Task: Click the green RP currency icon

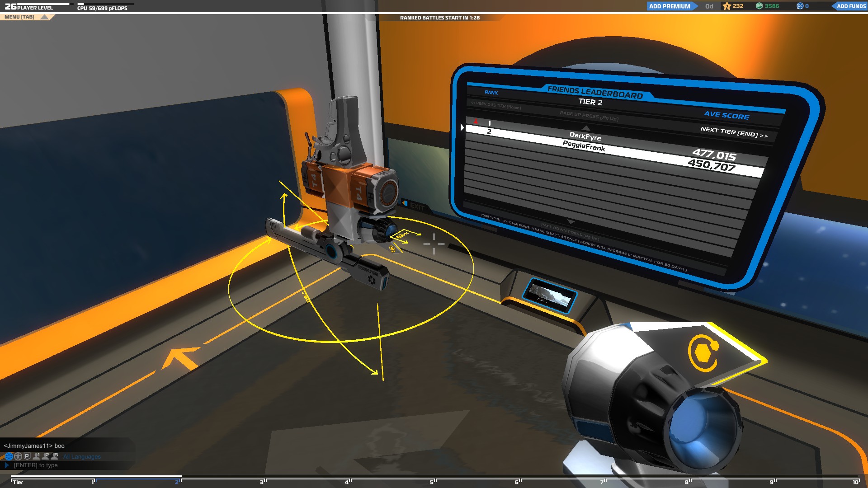Action: pyautogui.click(x=759, y=6)
